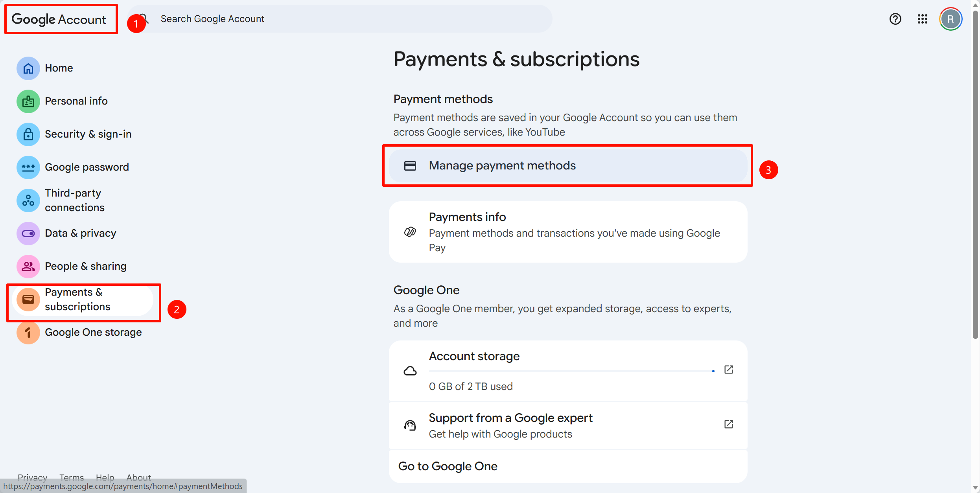Open People & sharing icon
This screenshot has height=493, width=980.
tap(28, 267)
